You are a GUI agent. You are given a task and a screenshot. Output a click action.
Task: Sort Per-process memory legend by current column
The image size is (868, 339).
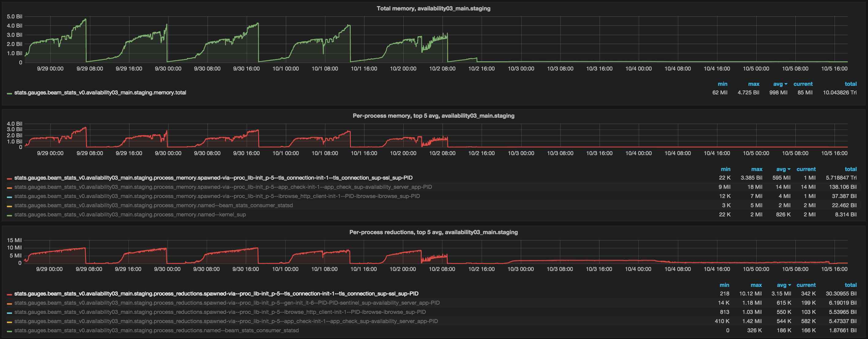(x=806, y=169)
